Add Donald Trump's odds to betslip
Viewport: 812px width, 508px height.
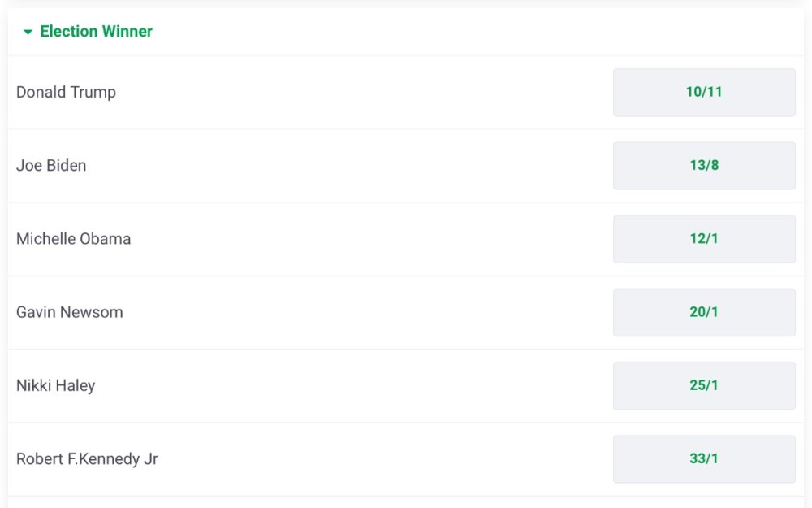pyautogui.click(x=704, y=93)
